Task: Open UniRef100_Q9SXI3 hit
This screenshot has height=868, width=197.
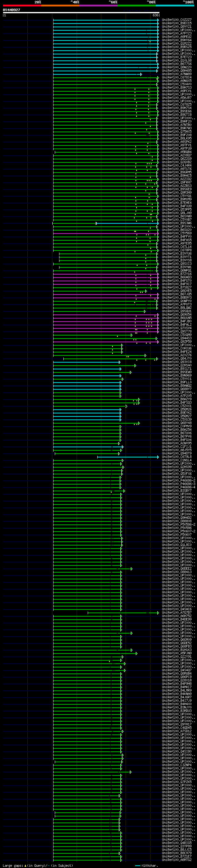Action: (176, 264)
